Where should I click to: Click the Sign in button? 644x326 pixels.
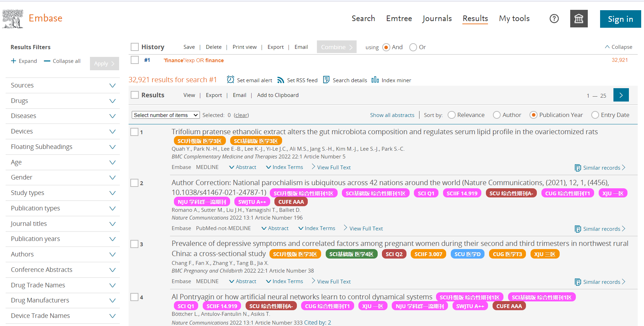pos(620,19)
